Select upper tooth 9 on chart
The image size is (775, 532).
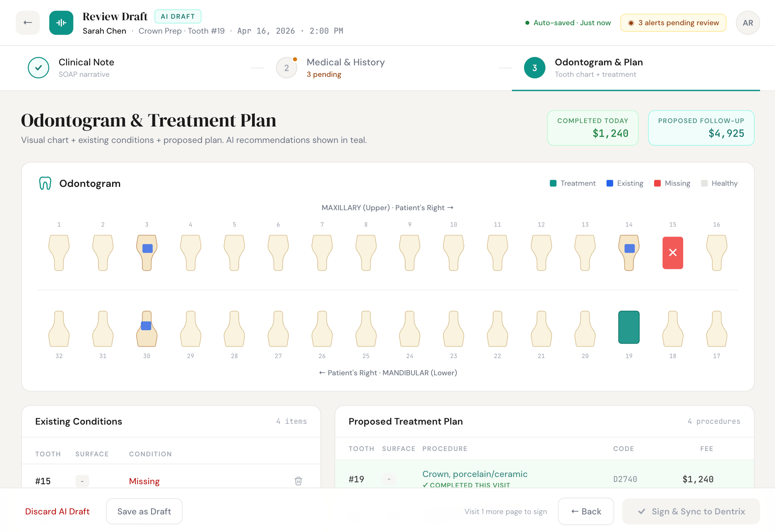pos(410,253)
